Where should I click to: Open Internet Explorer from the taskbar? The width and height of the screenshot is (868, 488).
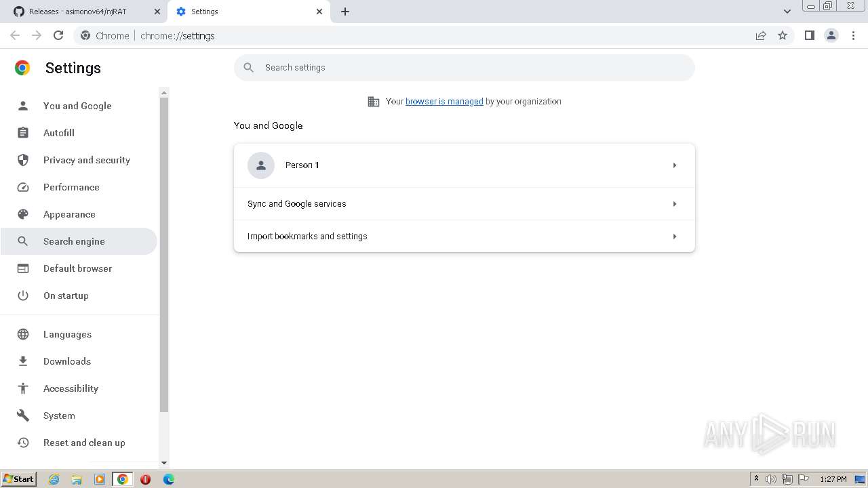[54, 479]
